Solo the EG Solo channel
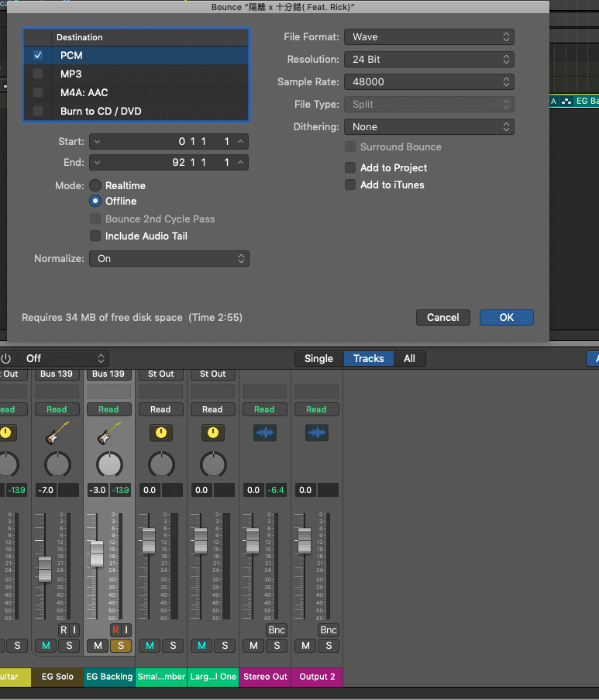Image resolution: width=599 pixels, height=700 pixels. tap(69, 646)
